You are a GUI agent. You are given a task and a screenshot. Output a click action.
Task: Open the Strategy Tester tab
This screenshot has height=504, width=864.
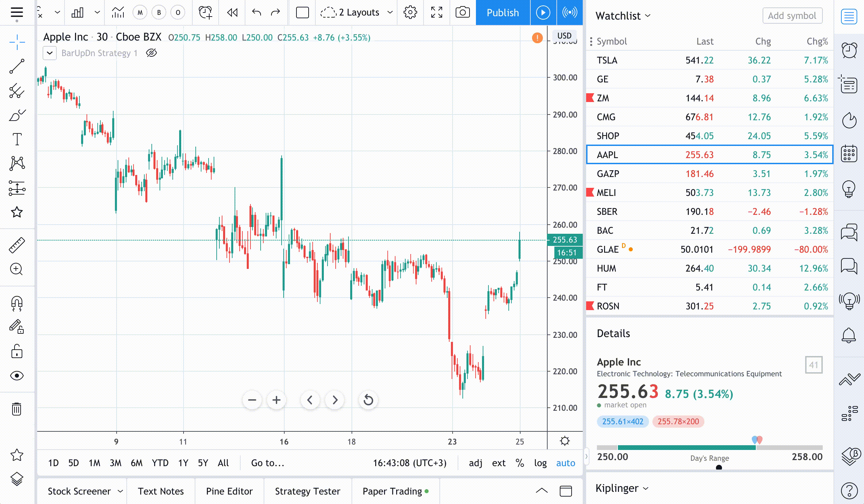pyautogui.click(x=307, y=491)
